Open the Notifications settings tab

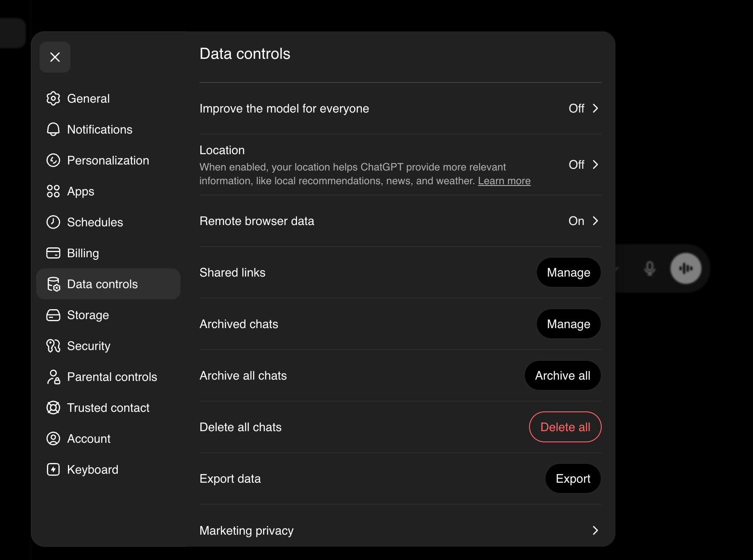tap(108, 129)
